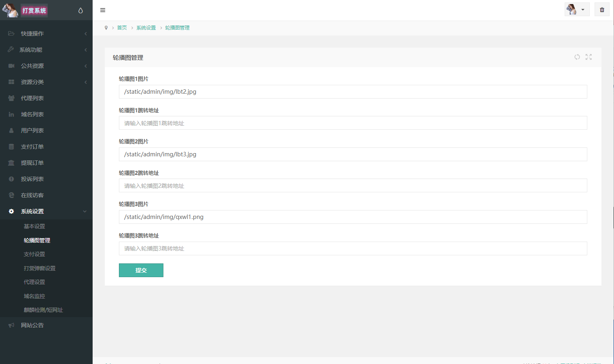Click the water drop theme icon
Screen dimensions: 614x364
[x=80, y=11]
